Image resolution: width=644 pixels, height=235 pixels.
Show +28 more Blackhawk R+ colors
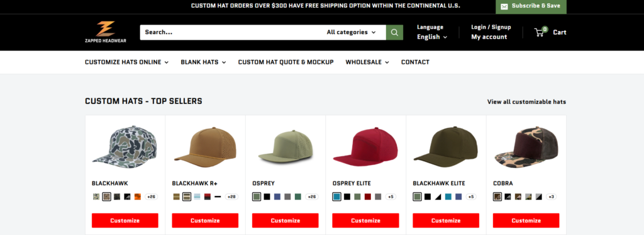click(x=231, y=197)
